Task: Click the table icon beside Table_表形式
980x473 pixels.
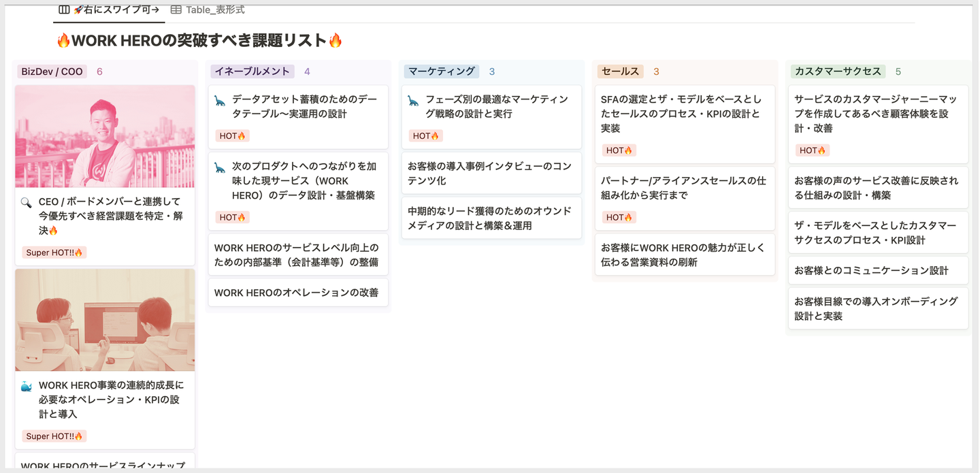Action: 176,10
